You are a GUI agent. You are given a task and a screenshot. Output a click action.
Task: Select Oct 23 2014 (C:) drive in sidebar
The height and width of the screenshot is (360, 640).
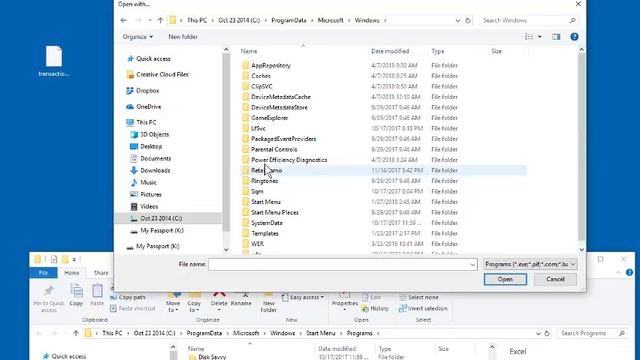(x=169, y=218)
